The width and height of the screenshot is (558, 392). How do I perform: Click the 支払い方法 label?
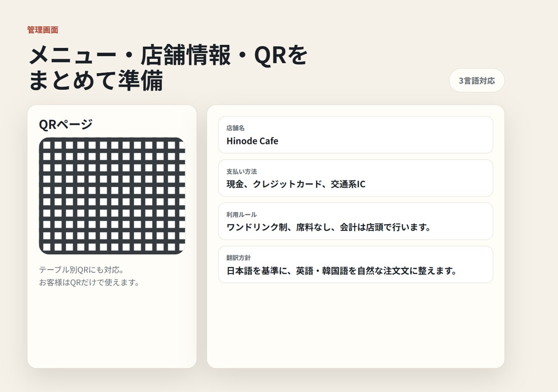pyautogui.click(x=241, y=171)
